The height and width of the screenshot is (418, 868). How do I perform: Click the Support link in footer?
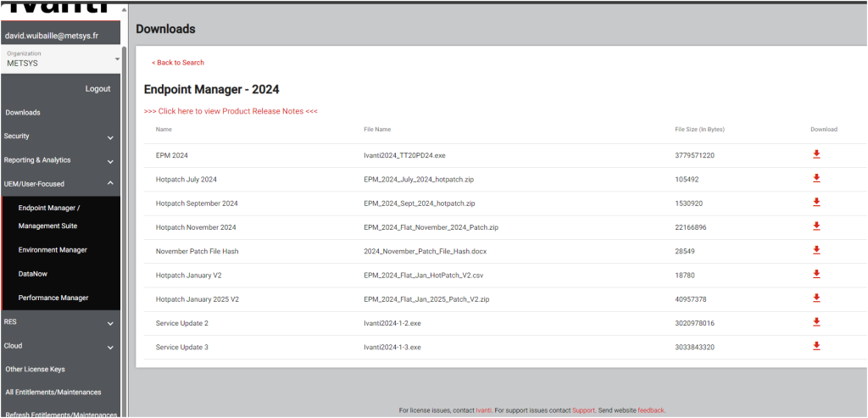click(583, 410)
